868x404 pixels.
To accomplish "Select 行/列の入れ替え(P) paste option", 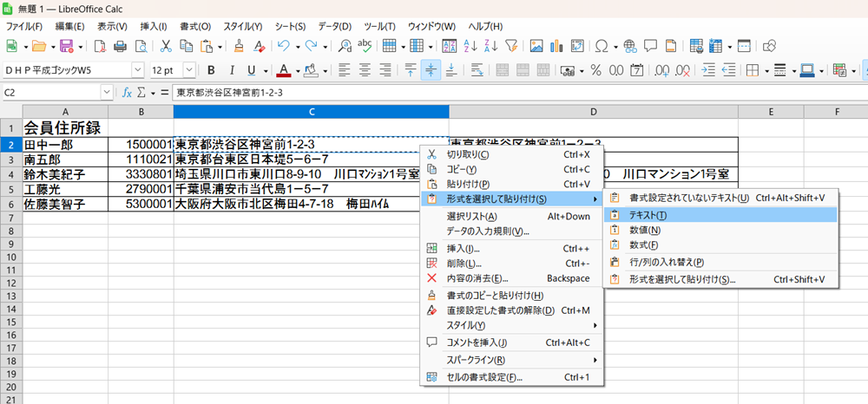I will [720, 262].
